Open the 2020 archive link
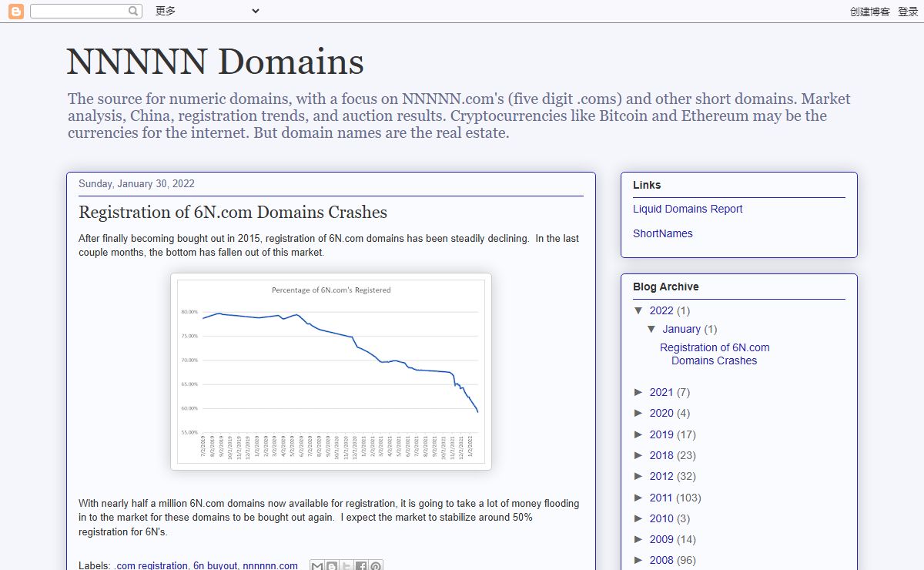This screenshot has height=570, width=924. coord(661,413)
